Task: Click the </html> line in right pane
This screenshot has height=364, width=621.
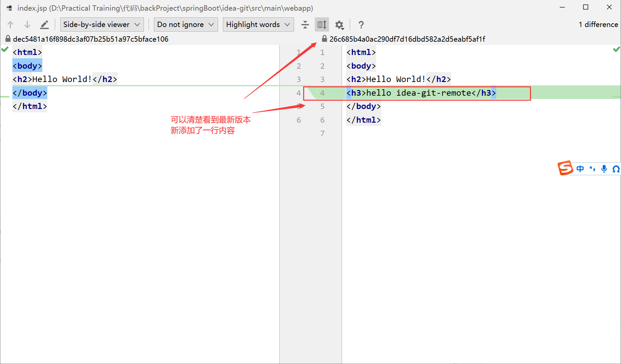Action: (x=364, y=120)
